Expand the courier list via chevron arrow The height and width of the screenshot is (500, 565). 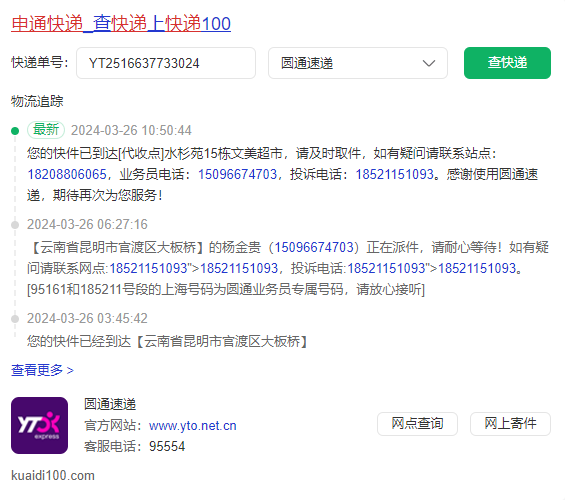point(429,63)
